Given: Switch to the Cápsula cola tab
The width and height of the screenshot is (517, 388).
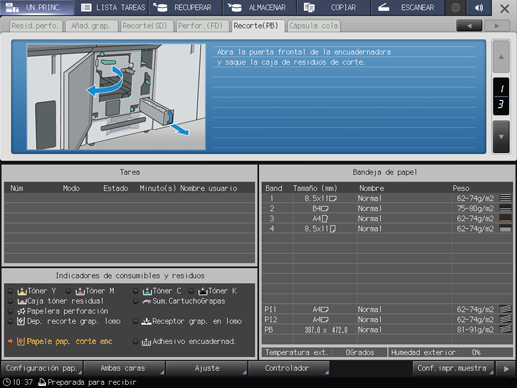Looking at the screenshot, I should pos(313,26).
